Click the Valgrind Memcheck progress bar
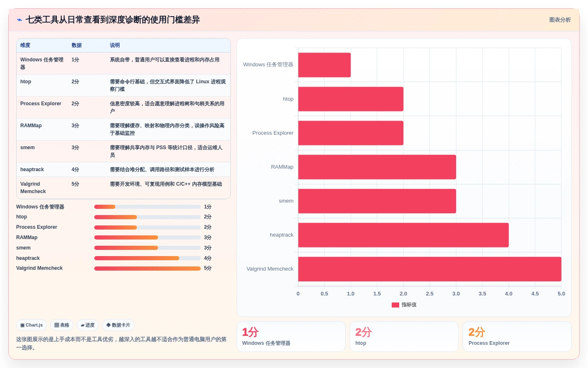Screen dimensions: 588x368 pos(147,269)
